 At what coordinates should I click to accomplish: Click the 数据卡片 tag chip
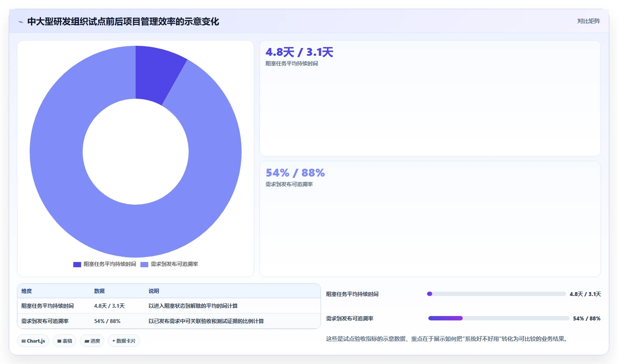(124, 341)
